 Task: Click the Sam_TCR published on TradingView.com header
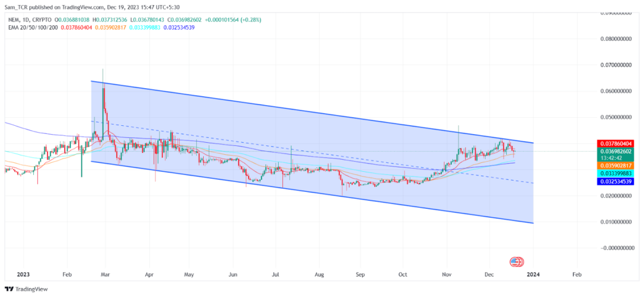(92, 7)
